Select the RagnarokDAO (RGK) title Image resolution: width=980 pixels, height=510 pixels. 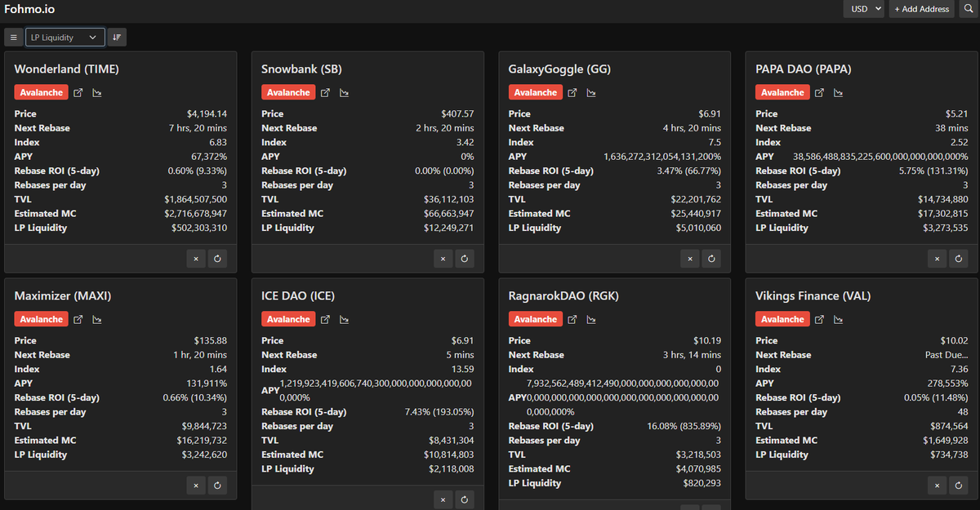click(564, 296)
